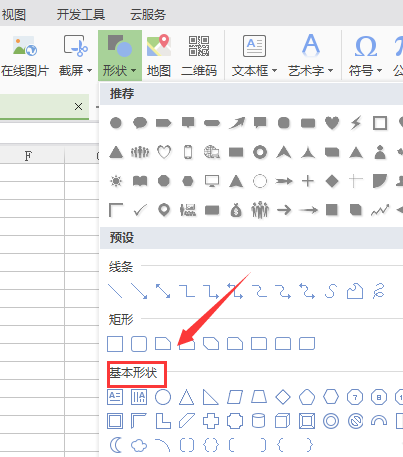Viewport: 403px width, 457px height.
Task: Select the cloud basic shape
Action: pyautogui.click(x=139, y=445)
